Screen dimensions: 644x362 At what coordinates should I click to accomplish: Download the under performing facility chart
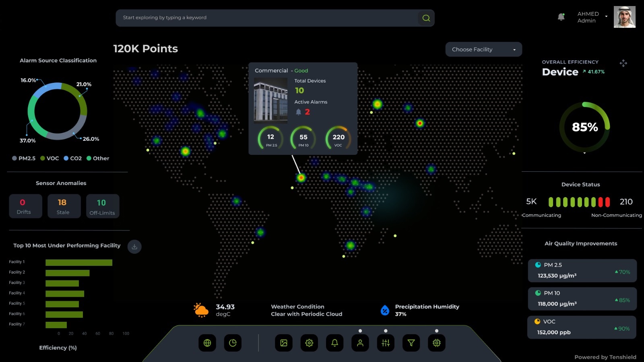[134, 247]
